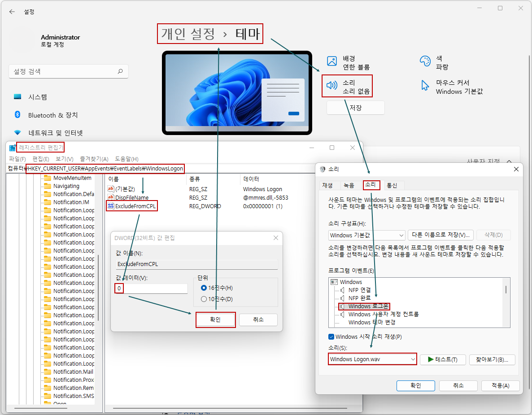This screenshot has width=532, height=415.
Task: Open the 소리 구성표 Windows 기본값 dropdown
Action: pos(367,235)
